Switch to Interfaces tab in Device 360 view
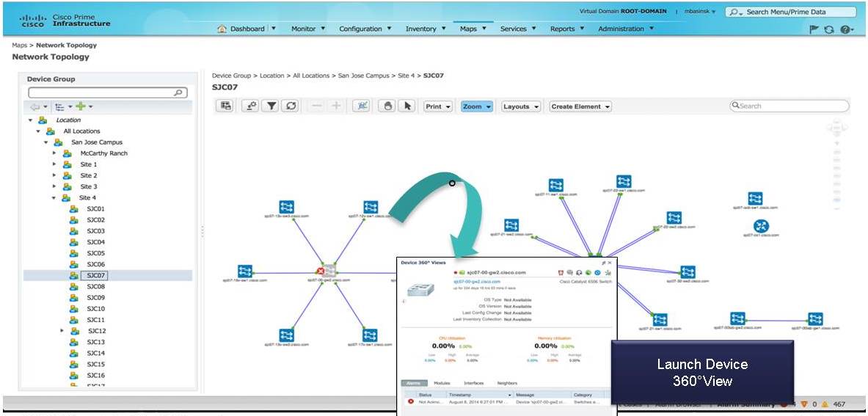868x416 pixels. 473,383
